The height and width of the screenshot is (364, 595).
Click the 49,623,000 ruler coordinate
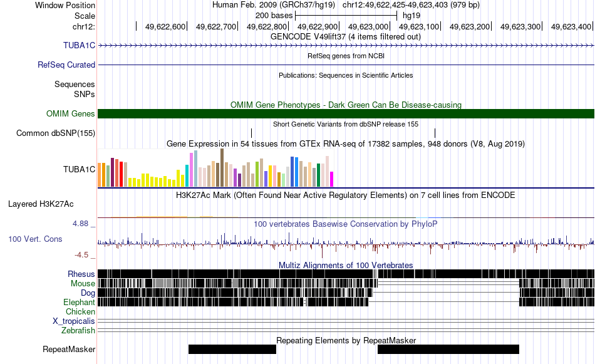(x=368, y=26)
